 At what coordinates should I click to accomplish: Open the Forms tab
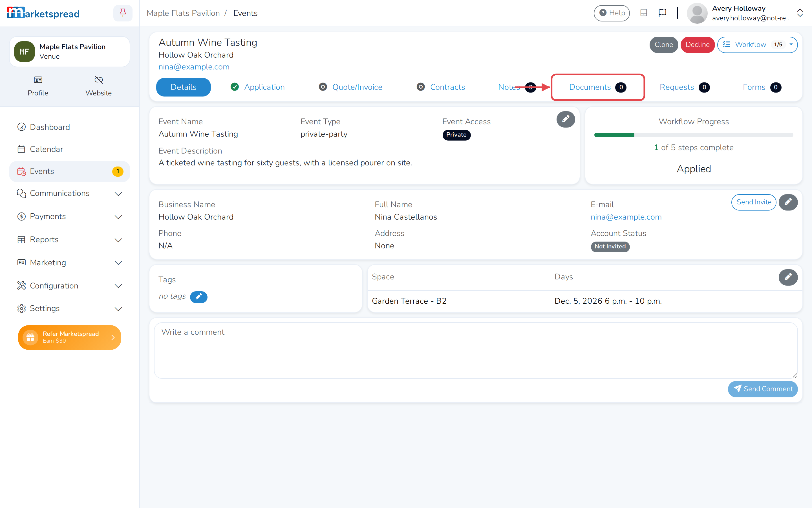click(x=762, y=87)
